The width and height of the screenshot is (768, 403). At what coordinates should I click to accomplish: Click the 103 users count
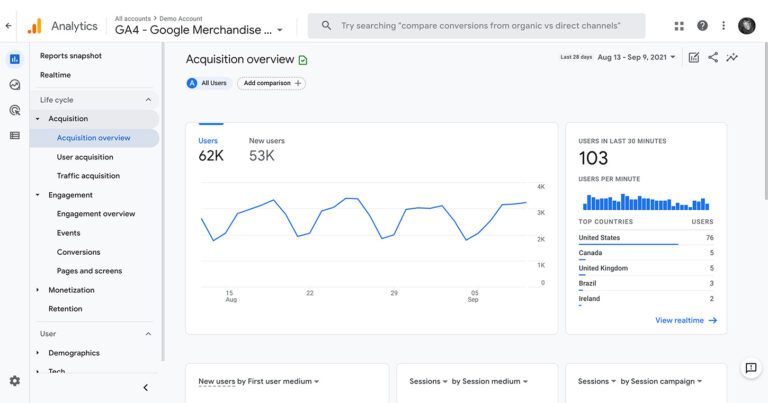[593, 158]
